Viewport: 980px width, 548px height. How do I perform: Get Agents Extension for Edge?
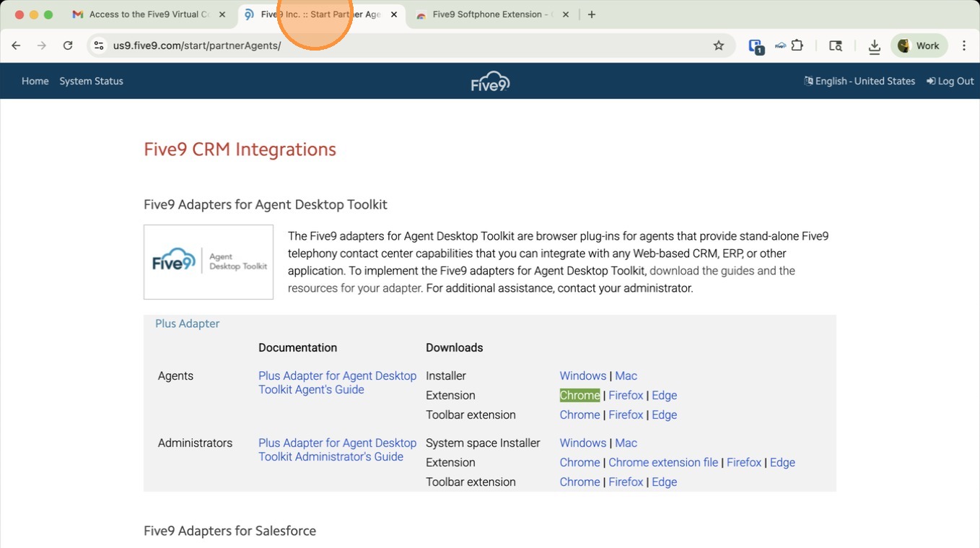[x=664, y=396]
